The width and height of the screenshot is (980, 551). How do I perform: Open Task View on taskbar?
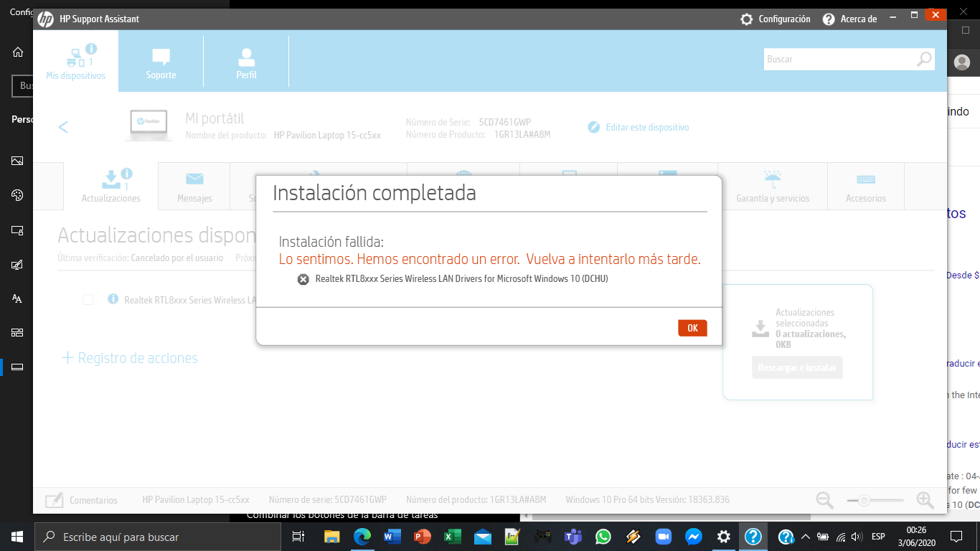click(x=299, y=536)
